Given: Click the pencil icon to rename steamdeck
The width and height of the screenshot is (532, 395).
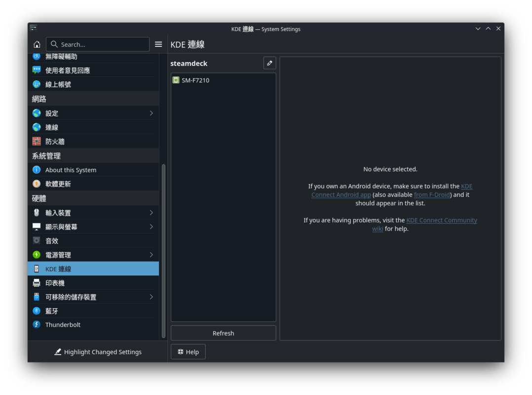Looking at the screenshot, I should [x=269, y=63].
